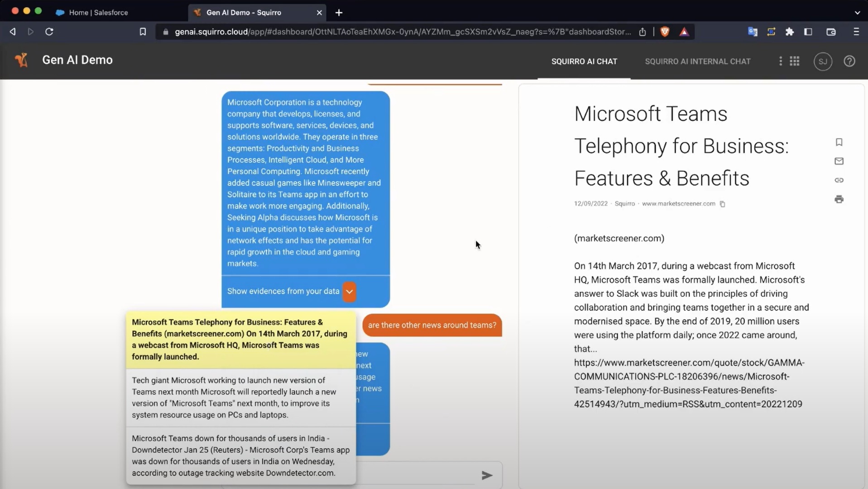Click the Squirro squirrel logo
This screenshot has height=489, width=868.
click(21, 60)
